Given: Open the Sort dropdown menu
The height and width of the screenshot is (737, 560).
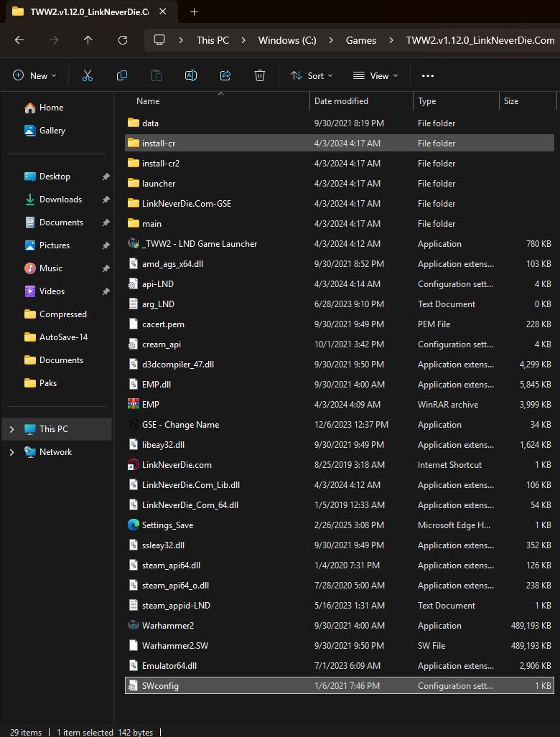Looking at the screenshot, I should coord(312,75).
